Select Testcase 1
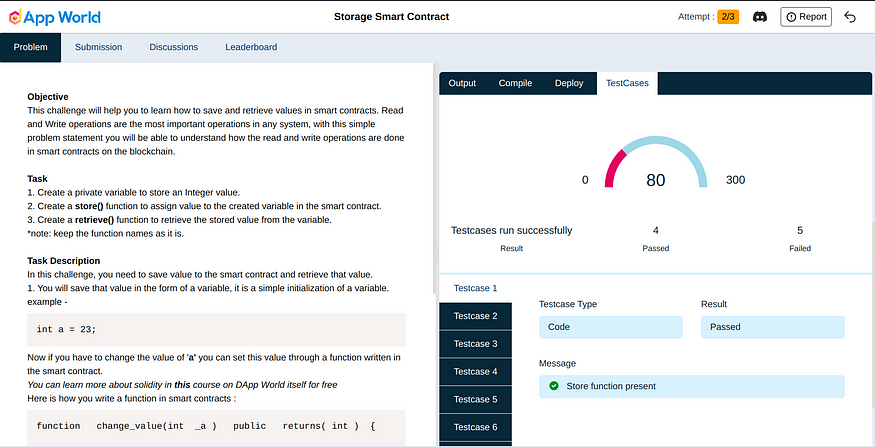 point(475,289)
